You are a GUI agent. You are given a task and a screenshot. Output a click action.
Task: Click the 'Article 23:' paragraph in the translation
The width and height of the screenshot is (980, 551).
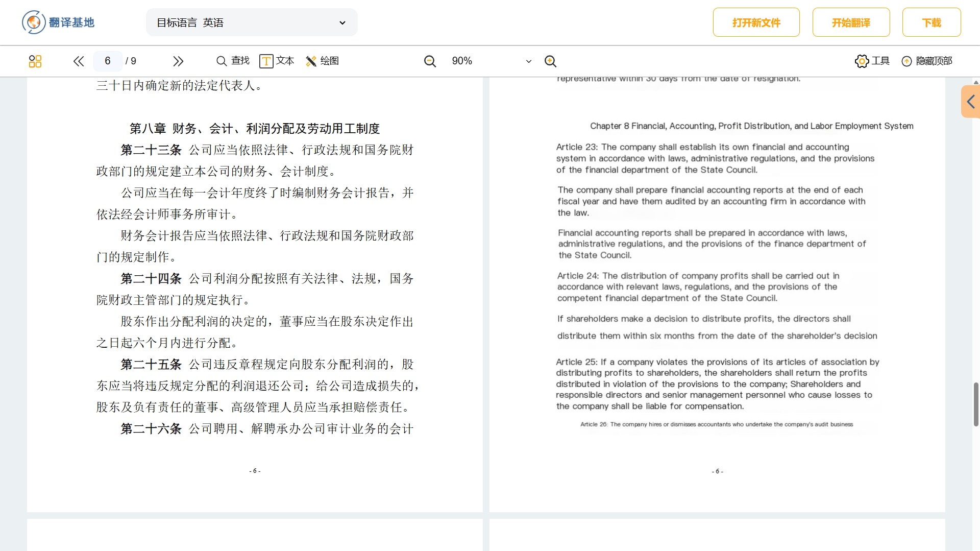pos(716,158)
